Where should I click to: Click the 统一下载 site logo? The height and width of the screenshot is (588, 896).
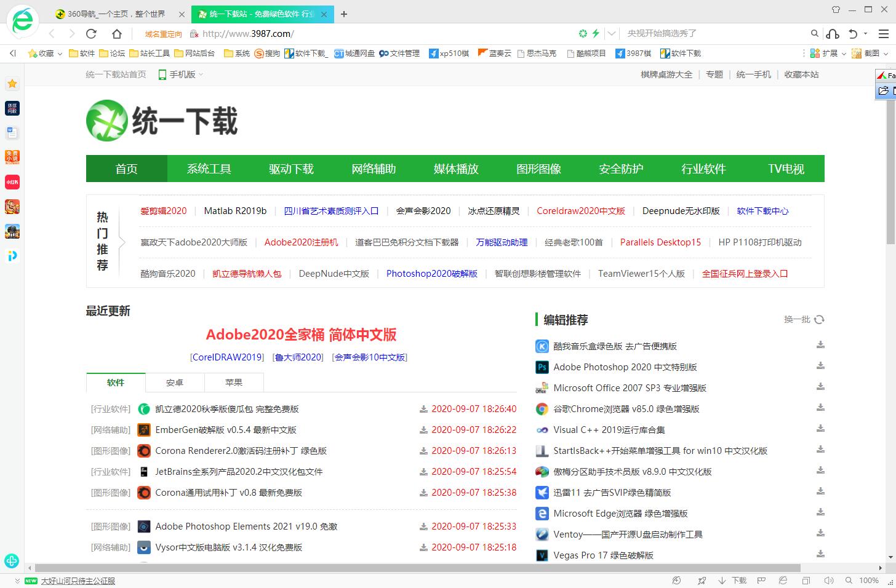[x=162, y=121]
